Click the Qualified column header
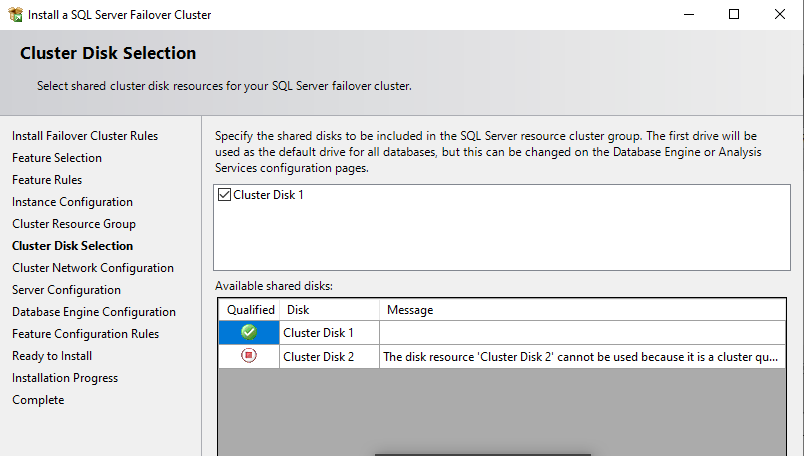This screenshot has width=804, height=456. pyautogui.click(x=249, y=310)
